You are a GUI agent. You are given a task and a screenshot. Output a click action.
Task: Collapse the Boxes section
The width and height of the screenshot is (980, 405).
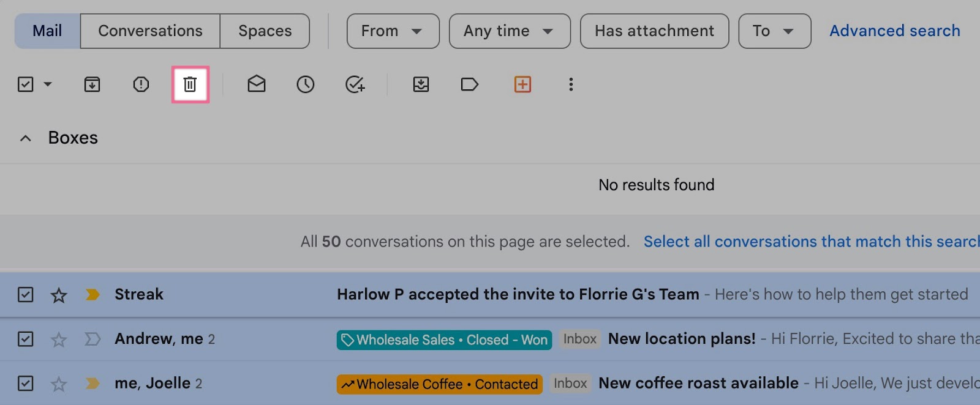coord(25,138)
